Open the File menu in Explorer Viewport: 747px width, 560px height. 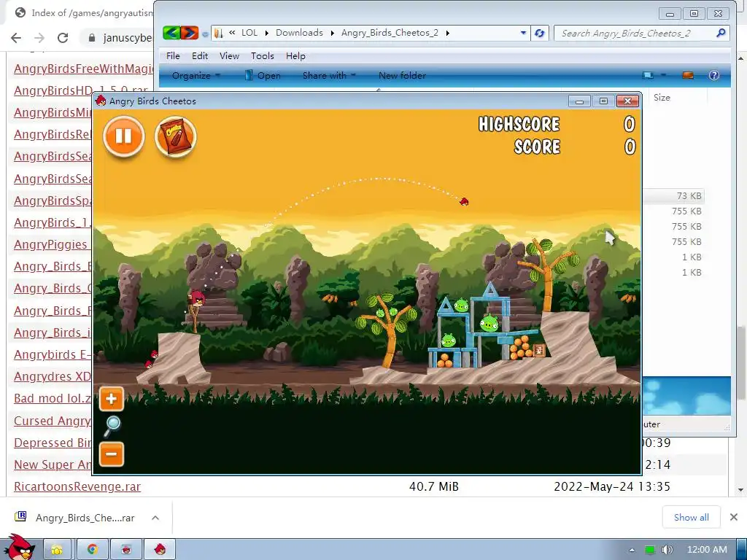(173, 55)
